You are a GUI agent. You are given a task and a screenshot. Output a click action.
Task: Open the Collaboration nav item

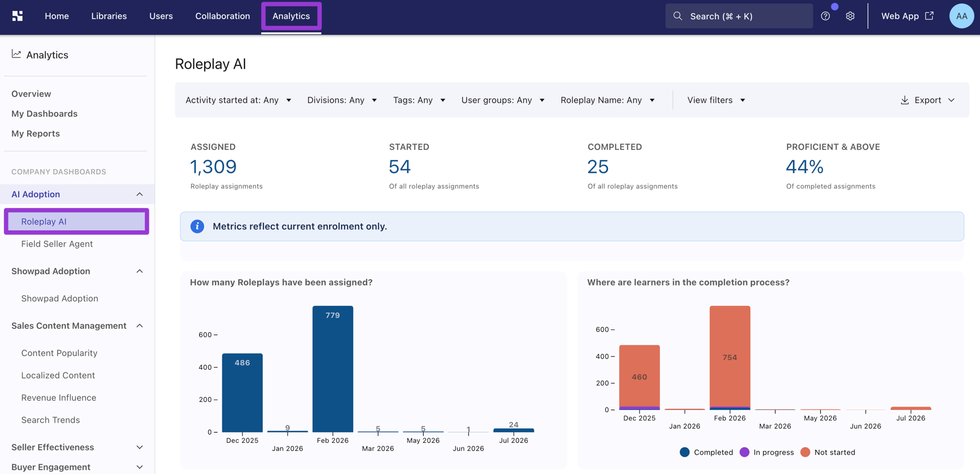[x=223, y=16]
